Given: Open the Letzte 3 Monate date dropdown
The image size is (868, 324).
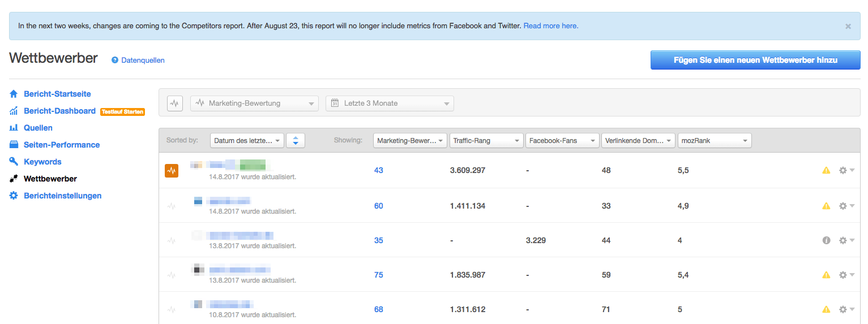Looking at the screenshot, I should [390, 103].
